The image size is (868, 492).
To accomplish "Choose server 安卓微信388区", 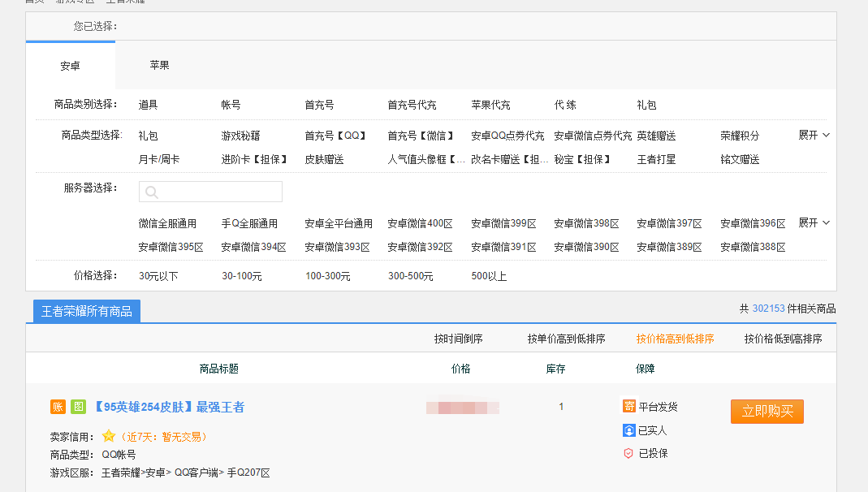I will [x=753, y=247].
